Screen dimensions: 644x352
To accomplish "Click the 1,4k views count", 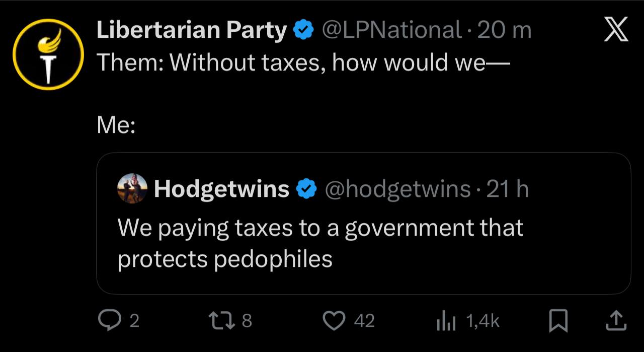I will pyautogui.click(x=482, y=321).
